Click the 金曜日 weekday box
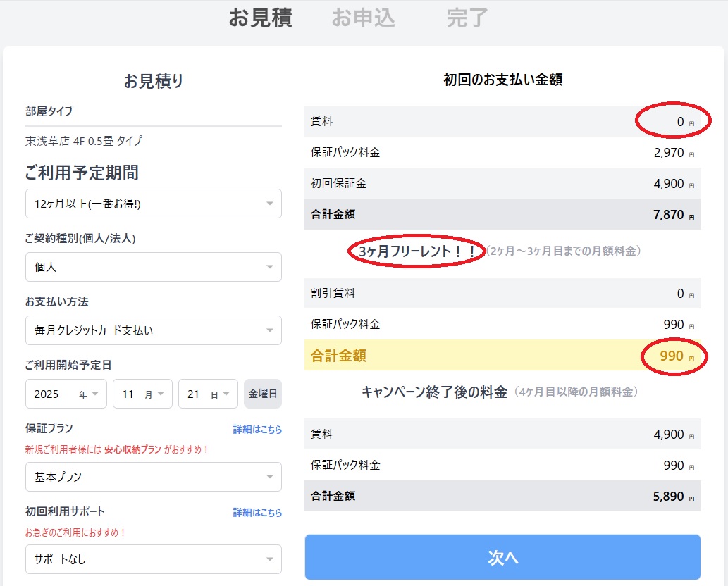The width and height of the screenshot is (728, 586). click(263, 394)
